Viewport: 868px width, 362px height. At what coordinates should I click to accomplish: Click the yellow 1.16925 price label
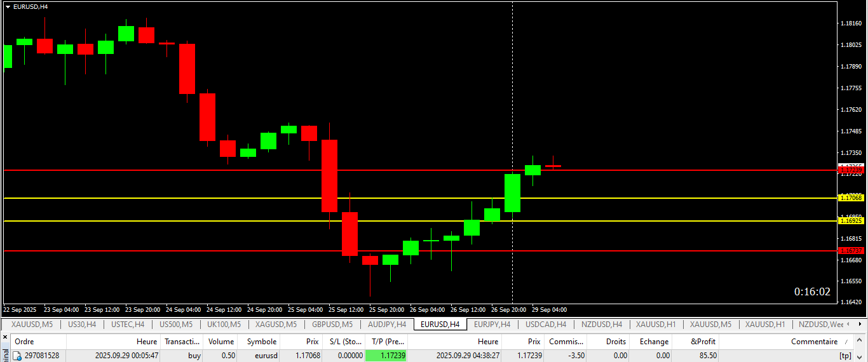tap(851, 220)
